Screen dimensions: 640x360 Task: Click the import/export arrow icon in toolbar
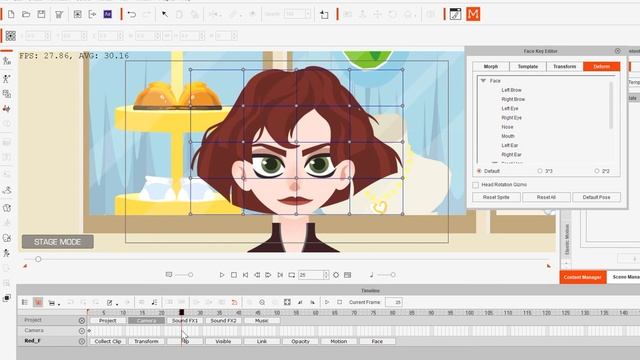(x=93, y=14)
